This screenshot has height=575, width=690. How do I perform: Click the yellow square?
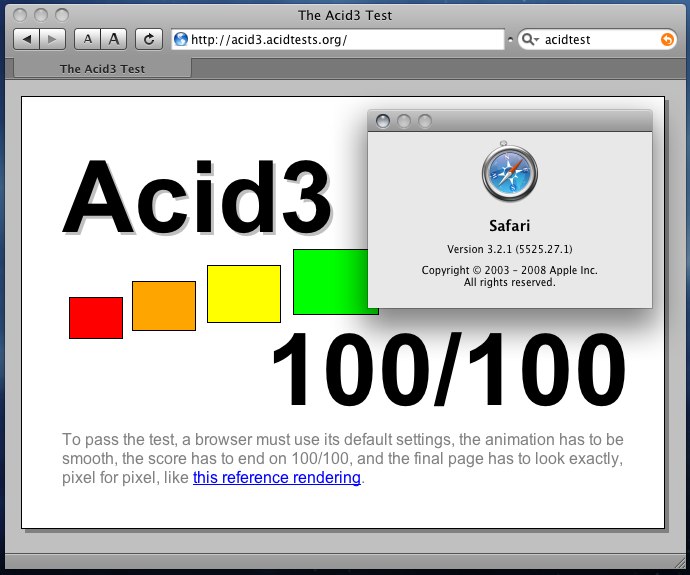pyautogui.click(x=244, y=294)
